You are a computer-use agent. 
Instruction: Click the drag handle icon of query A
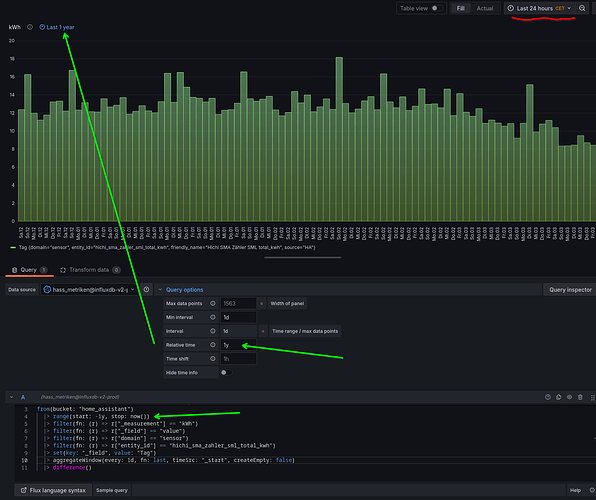tap(592, 397)
